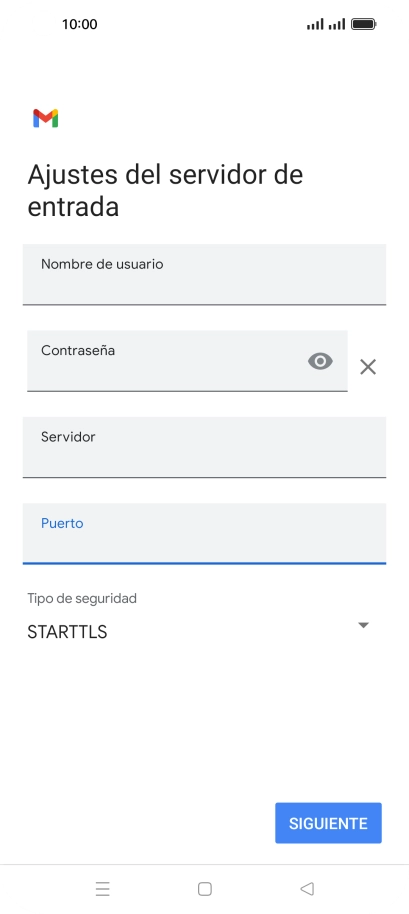Select the Servidor text field
409x914 pixels.
point(204,447)
